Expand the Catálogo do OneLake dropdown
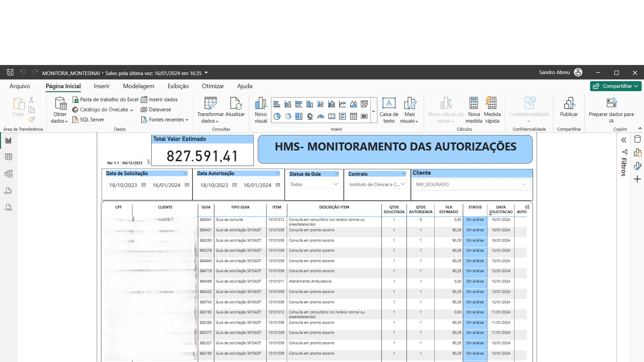Viewport: 644px width, 362px height. pyautogui.click(x=103, y=109)
